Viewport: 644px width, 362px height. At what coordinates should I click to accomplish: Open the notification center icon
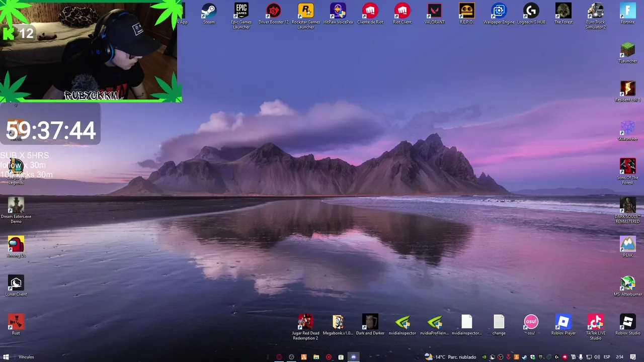click(x=633, y=357)
